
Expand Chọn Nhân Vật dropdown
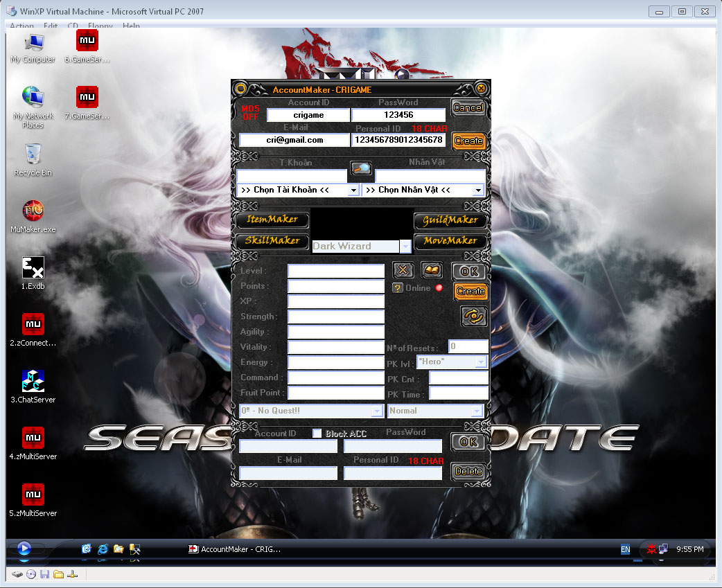(478, 190)
